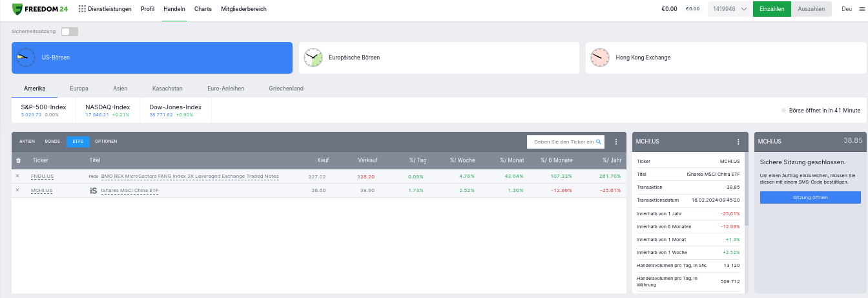Select the Europäische Börsen clock card
Viewport: 868px width, 298px height.
(x=439, y=58)
